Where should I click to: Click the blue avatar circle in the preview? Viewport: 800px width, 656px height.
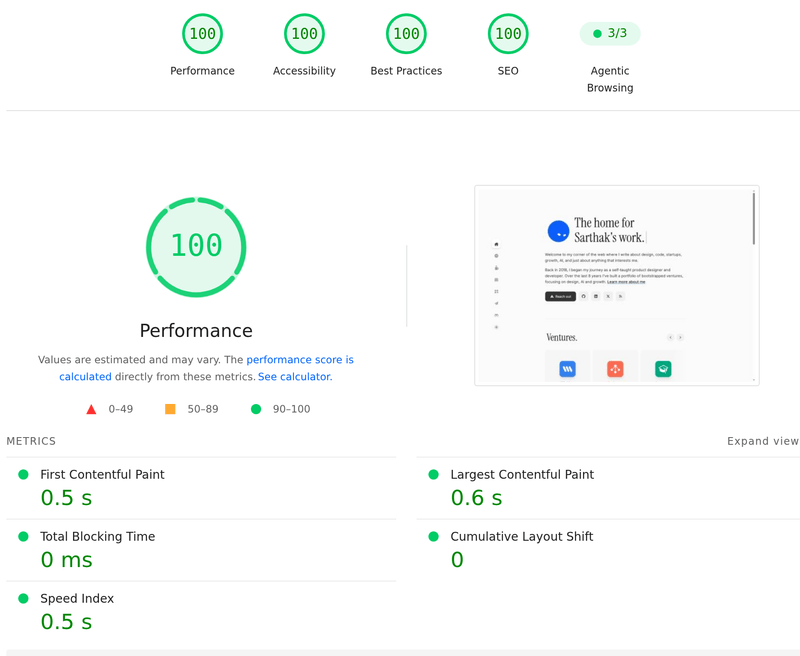[x=558, y=231]
